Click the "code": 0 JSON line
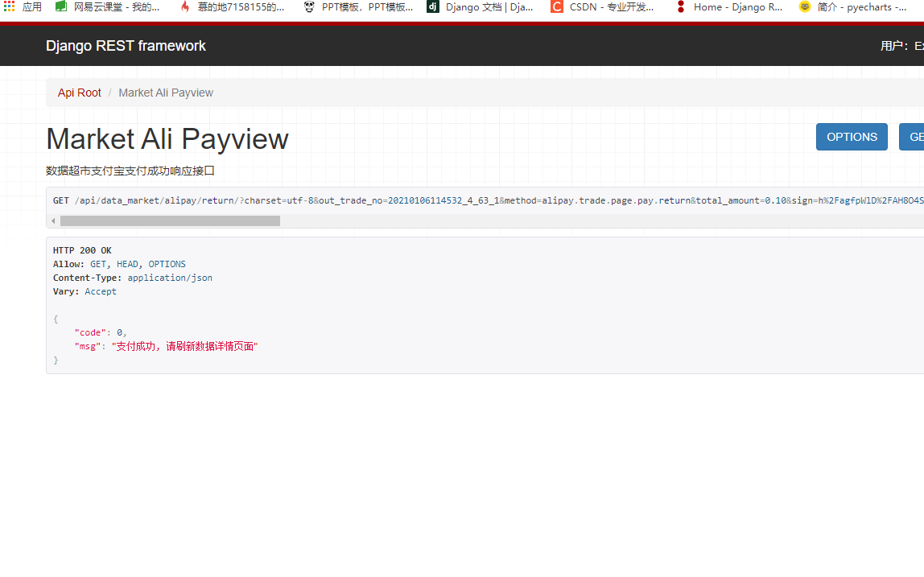 (x=100, y=332)
